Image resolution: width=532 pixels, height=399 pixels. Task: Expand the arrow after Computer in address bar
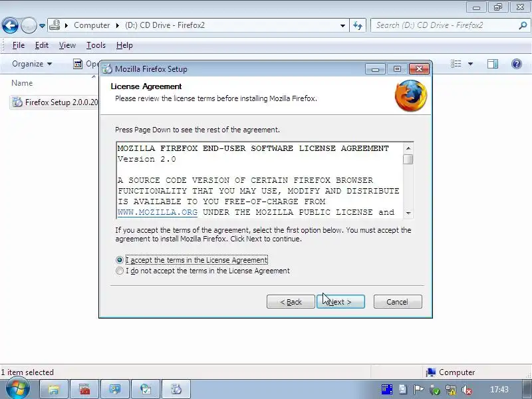[x=118, y=25]
